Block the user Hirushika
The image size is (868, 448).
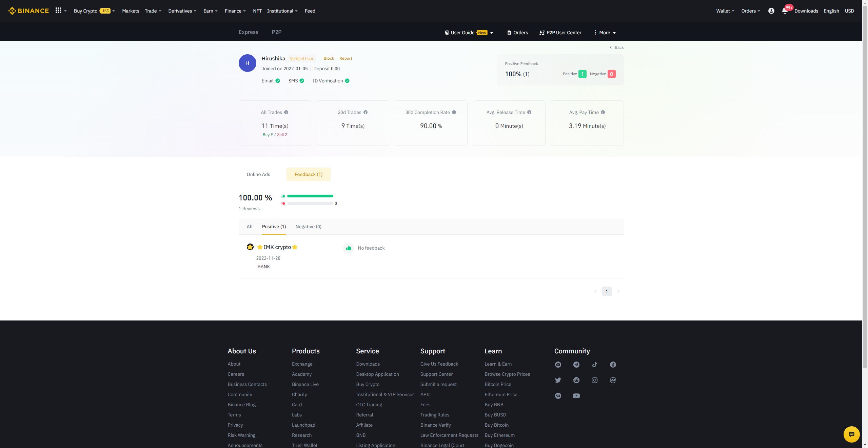click(x=329, y=58)
